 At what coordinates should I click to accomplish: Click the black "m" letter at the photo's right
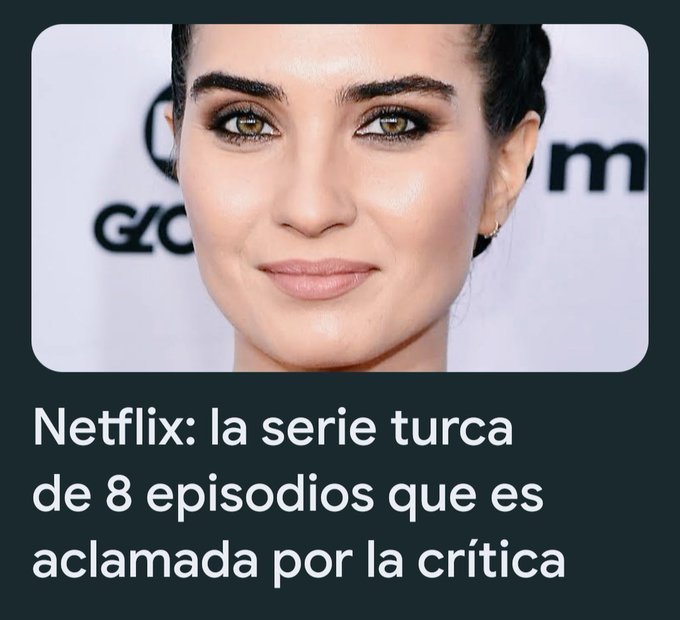(598, 166)
